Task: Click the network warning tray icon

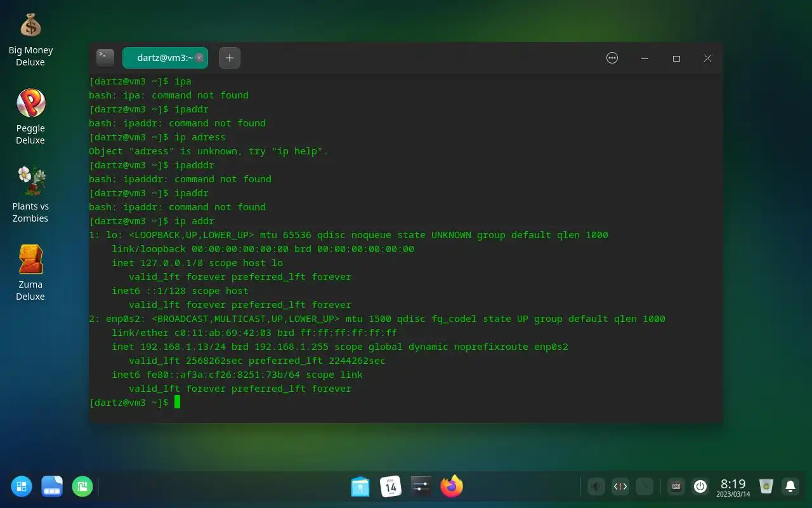Action: [x=620, y=486]
